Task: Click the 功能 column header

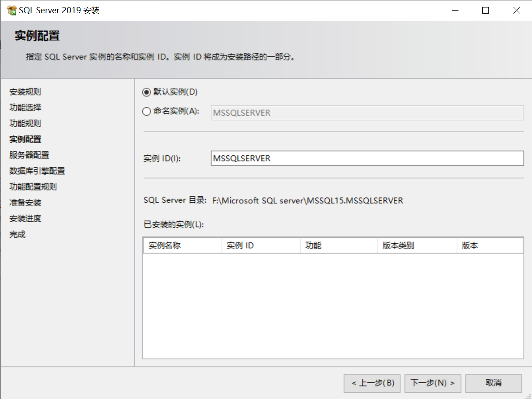Action: (x=339, y=246)
